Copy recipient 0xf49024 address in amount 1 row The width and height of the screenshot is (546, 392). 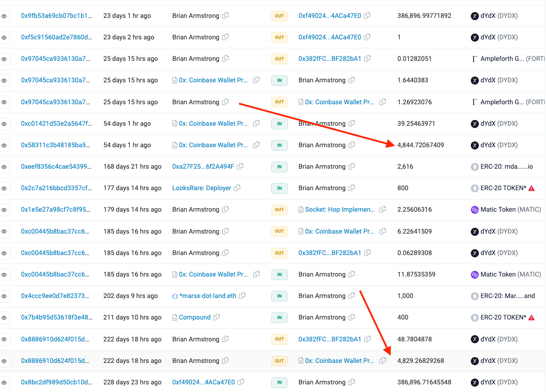pos(367,37)
